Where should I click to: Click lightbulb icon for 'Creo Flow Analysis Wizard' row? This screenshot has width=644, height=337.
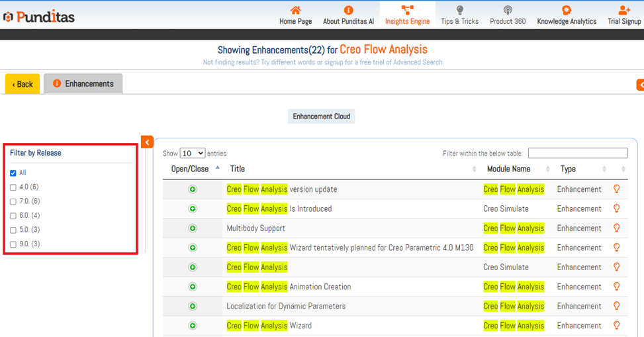point(616,326)
